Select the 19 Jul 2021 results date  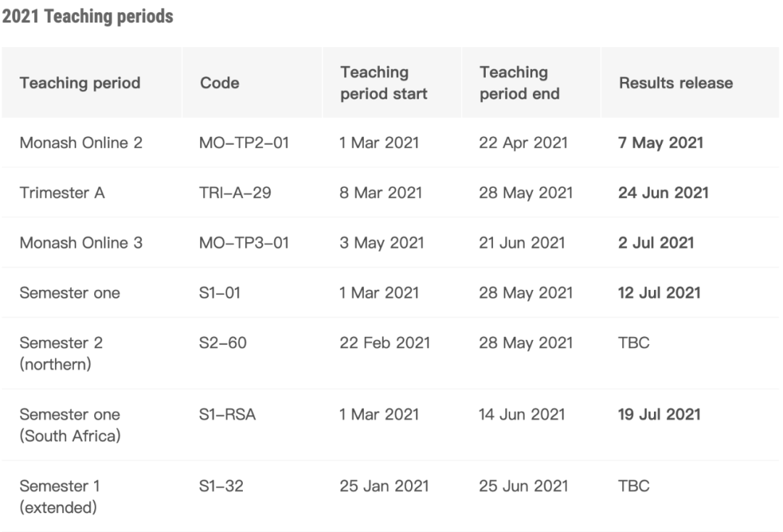pyautogui.click(x=660, y=415)
